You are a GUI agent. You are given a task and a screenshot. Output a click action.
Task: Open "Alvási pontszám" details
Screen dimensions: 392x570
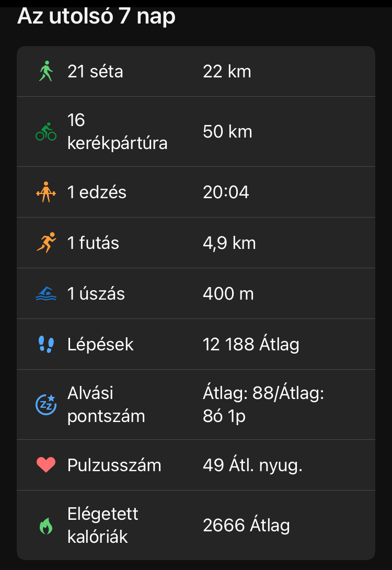coord(106,405)
